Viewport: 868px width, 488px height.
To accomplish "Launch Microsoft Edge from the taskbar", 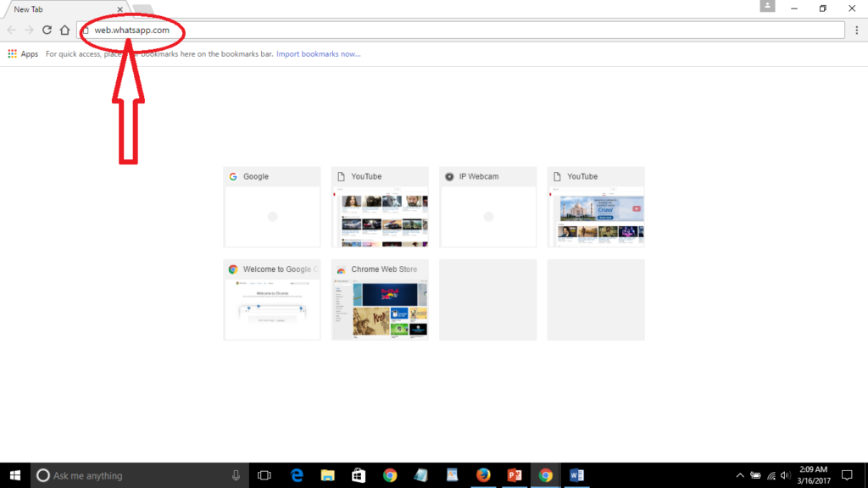I will 297,475.
